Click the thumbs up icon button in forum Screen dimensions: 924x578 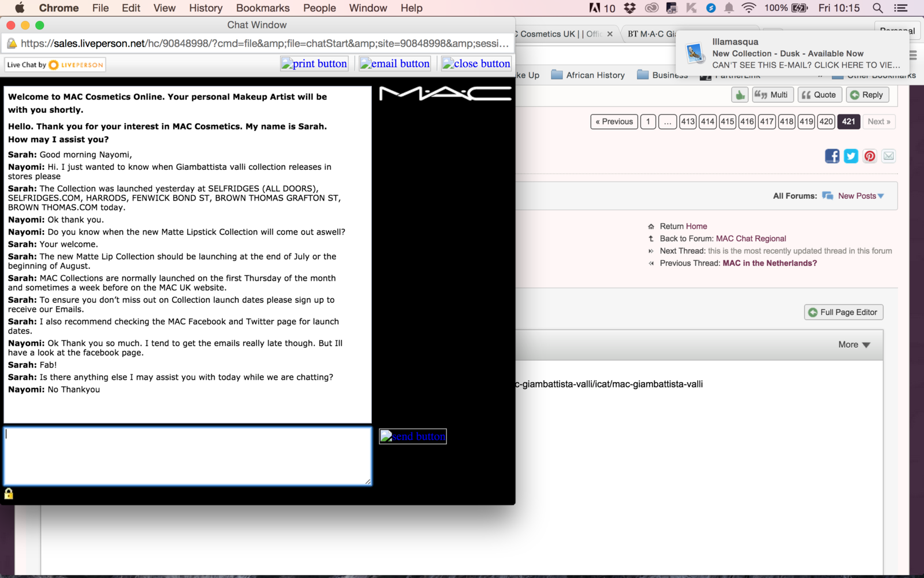(x=740, y=95)
